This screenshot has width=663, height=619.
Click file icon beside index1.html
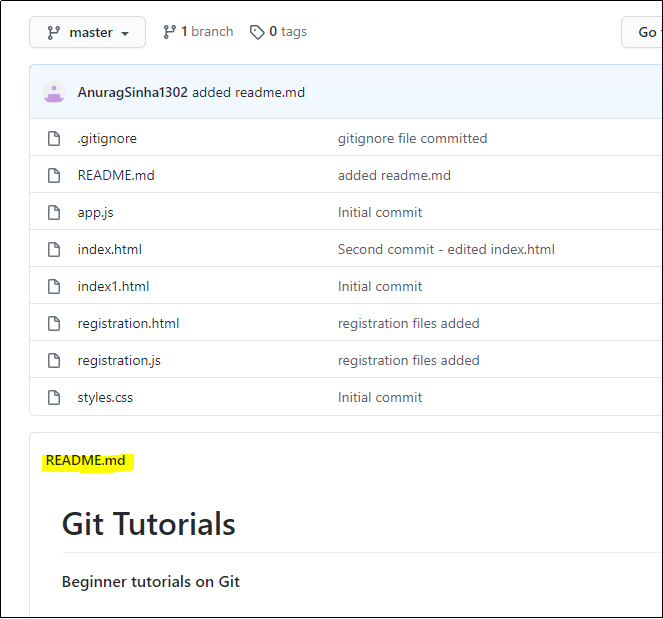tap(55, 287)
